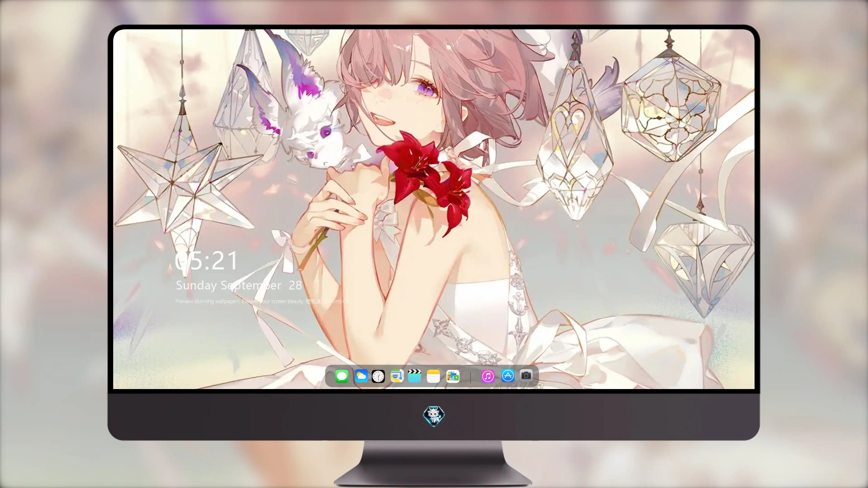Open the Maps app in the dock

(x=397, y=376)
